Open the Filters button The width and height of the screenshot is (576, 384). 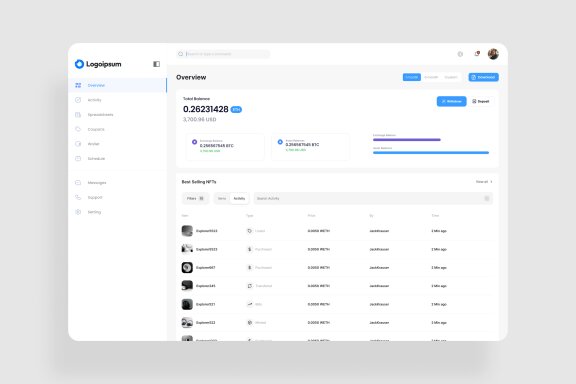tap(195, 198)
